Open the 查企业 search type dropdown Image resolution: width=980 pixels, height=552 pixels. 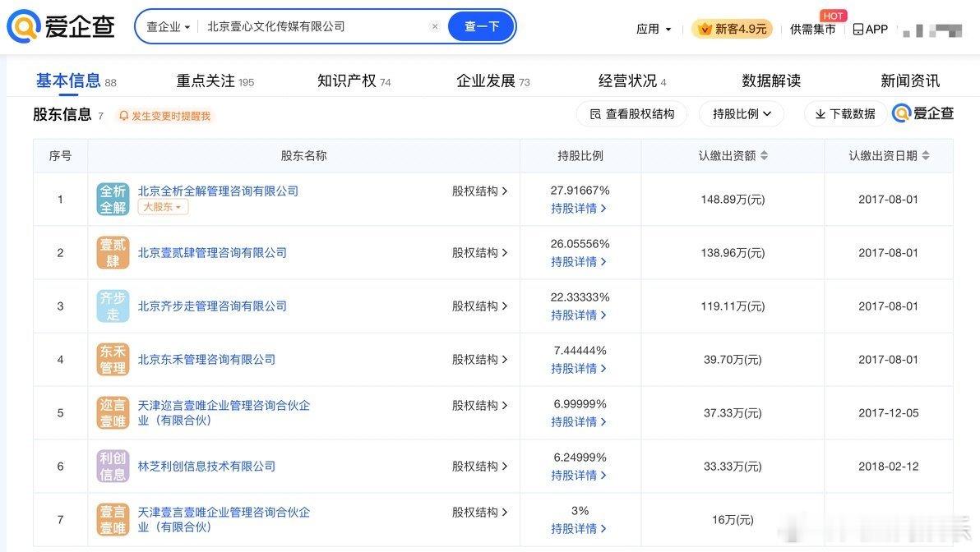(168, 27)
